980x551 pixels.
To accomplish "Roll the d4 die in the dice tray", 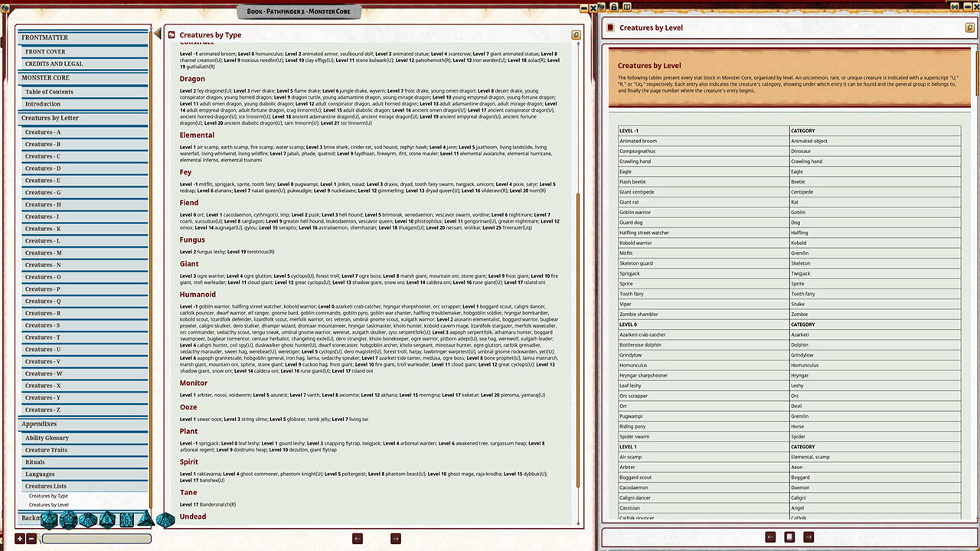I will click(x=145, y=520).
